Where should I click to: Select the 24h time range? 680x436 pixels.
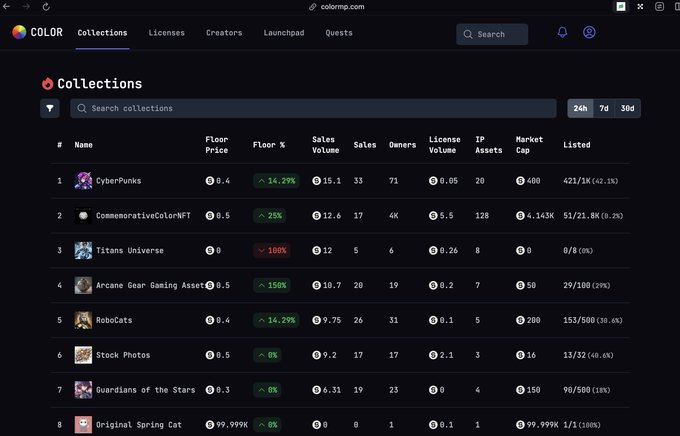point(580,108)
